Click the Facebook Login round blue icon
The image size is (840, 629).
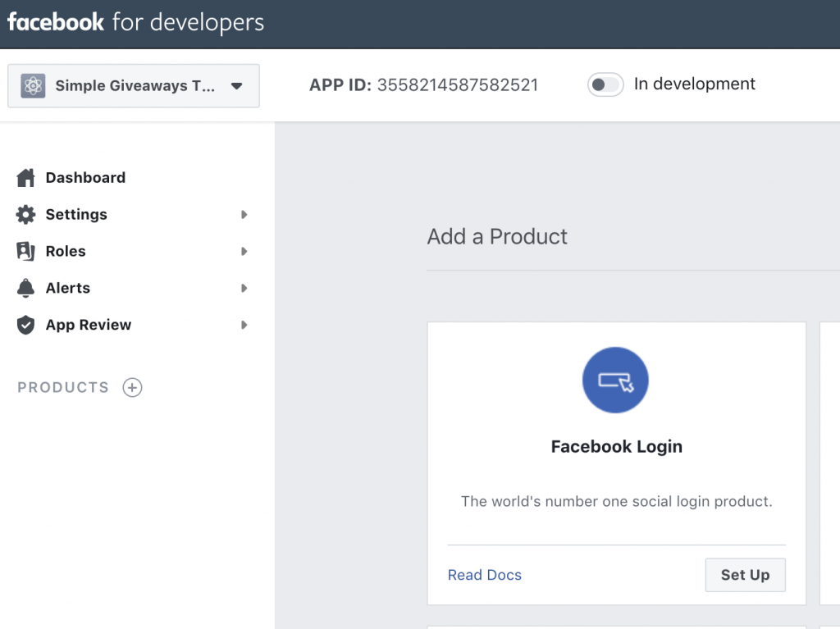tap(615, 381)
